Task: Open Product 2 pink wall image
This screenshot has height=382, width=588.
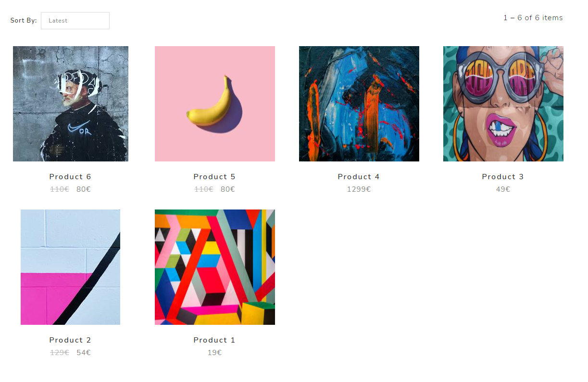Action: click(70, 267)
